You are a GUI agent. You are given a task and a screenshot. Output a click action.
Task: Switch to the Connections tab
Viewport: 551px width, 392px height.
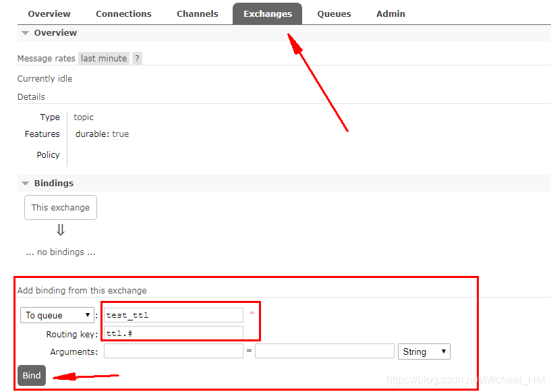click(x=123, y=13)
